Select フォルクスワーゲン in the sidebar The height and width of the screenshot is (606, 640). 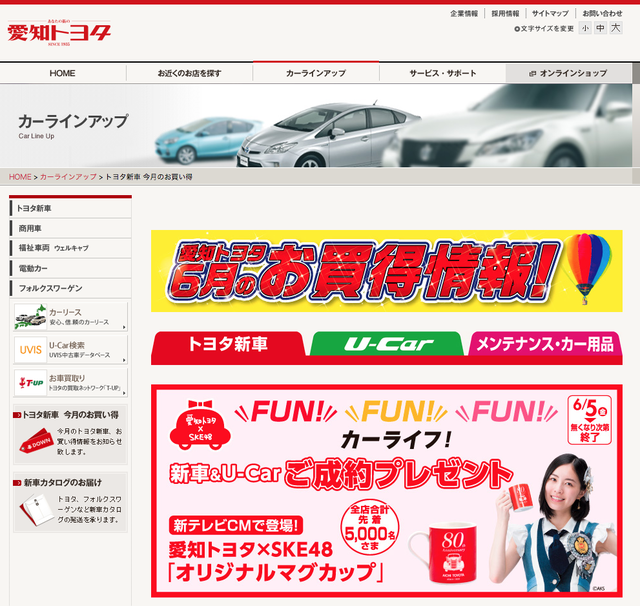point(70,289)
